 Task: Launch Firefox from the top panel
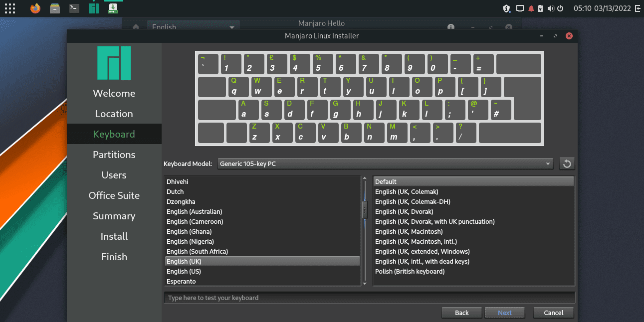pos(35,8)
